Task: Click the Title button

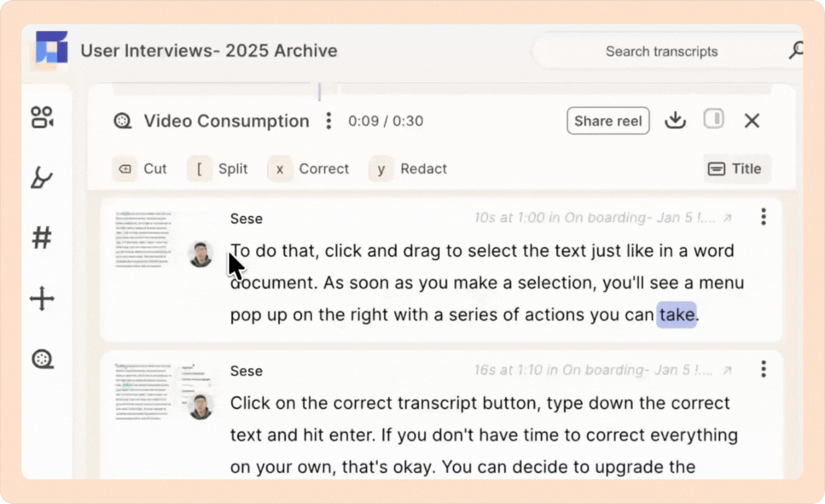Action: [737, 169]
